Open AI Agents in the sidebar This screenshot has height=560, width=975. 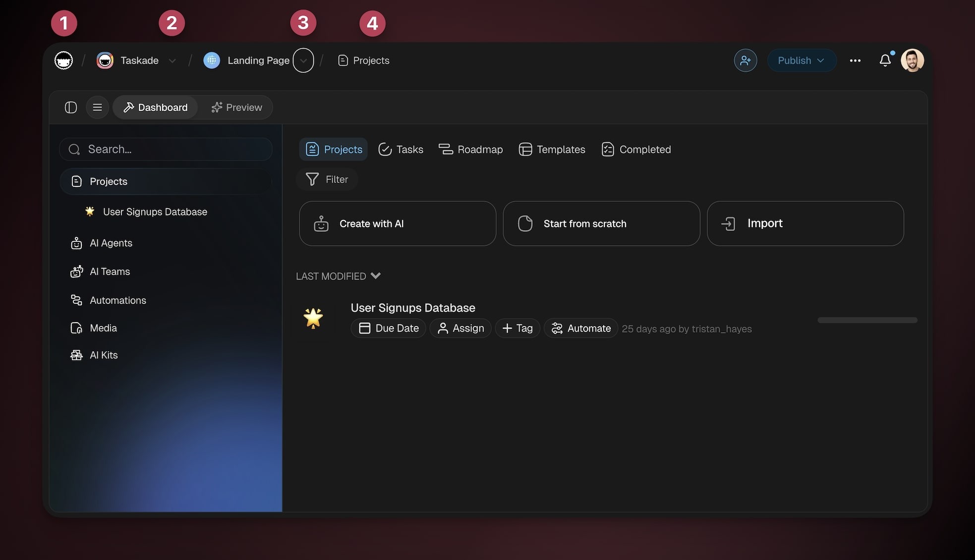click(111, 243)
